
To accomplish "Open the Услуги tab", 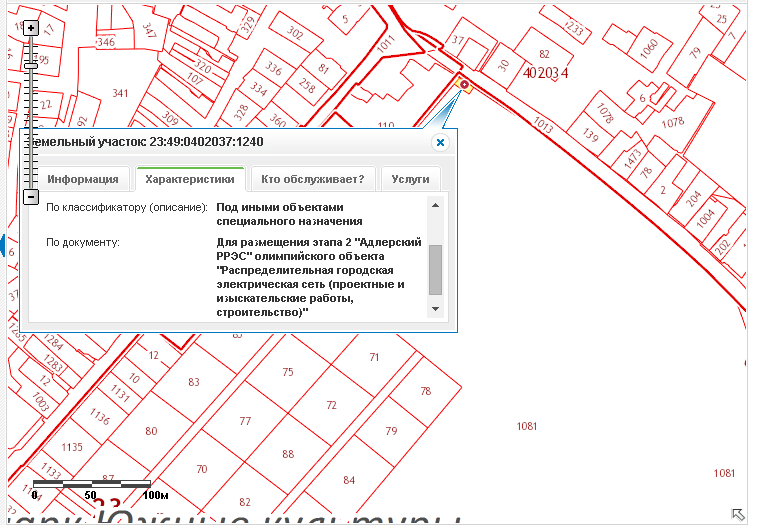I will [x=410, y=180].
